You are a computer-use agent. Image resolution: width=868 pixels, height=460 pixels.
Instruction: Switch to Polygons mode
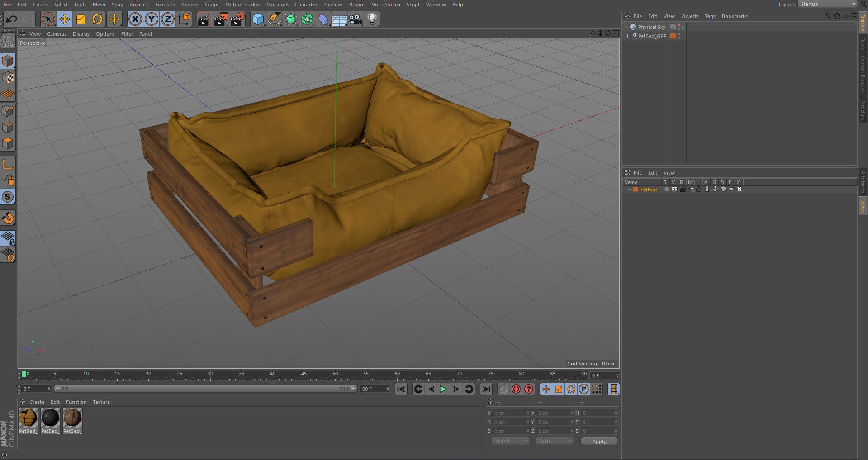tap(8, 143)
